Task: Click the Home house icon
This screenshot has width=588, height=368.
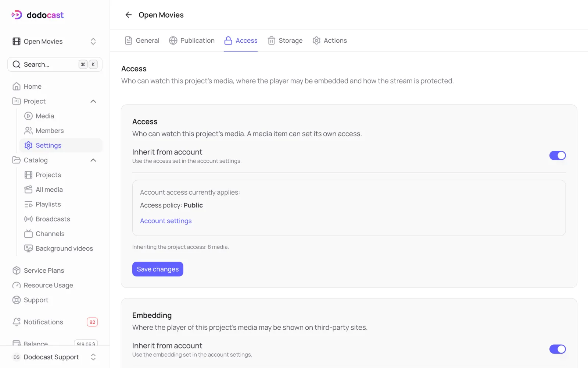Action: pos(17,86)
